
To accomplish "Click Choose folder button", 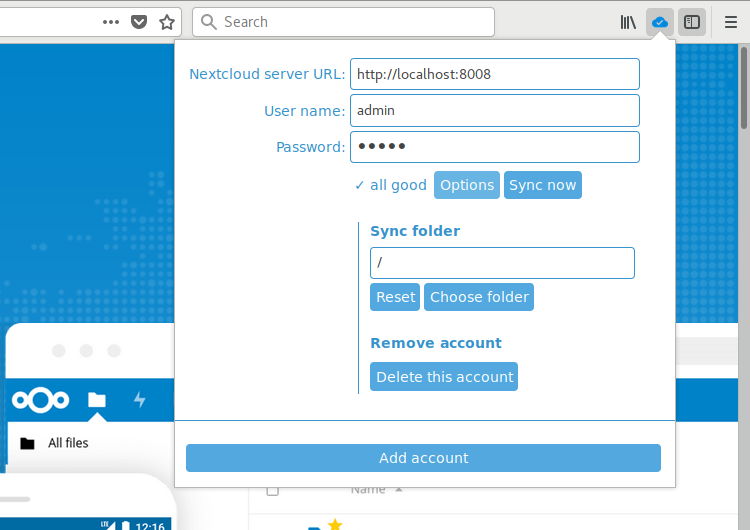I will point(479,297).
